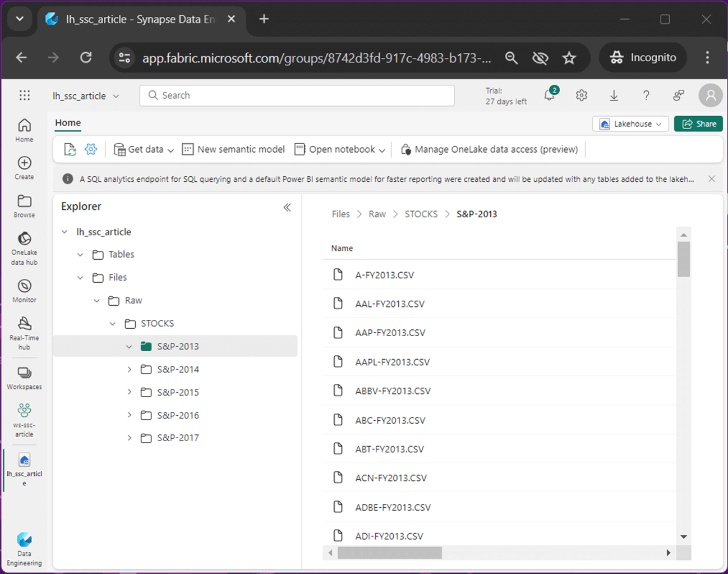This screenshot has width=728, height=574.
Task: Collapse the STOCKS folder
Action: tap(113, 324)
